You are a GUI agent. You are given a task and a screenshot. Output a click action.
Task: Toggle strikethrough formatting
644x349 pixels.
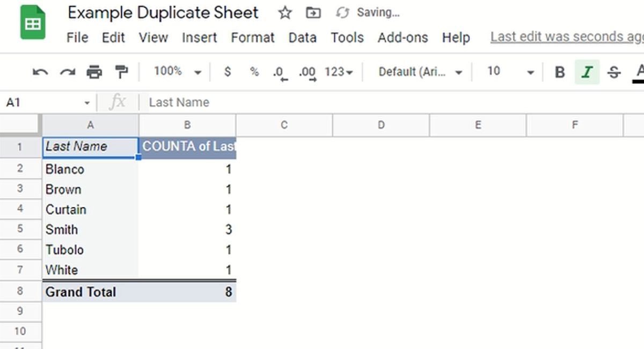coord(613,71)
